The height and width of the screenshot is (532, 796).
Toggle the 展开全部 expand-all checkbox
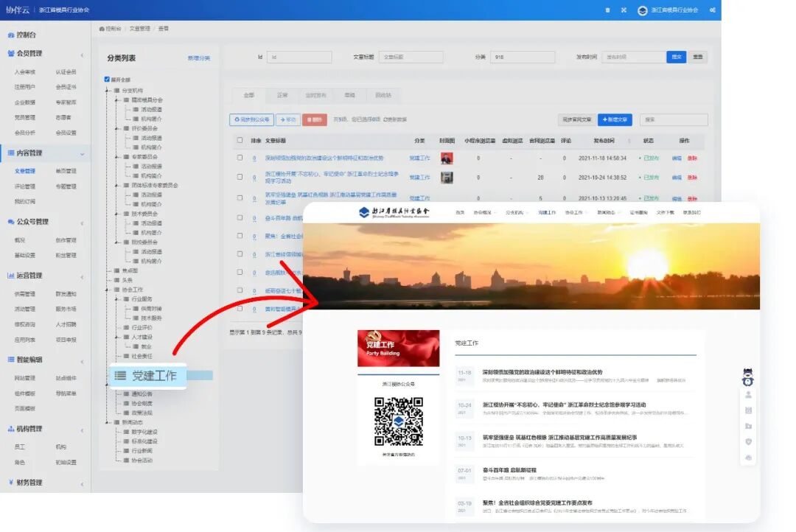point(107,79)
